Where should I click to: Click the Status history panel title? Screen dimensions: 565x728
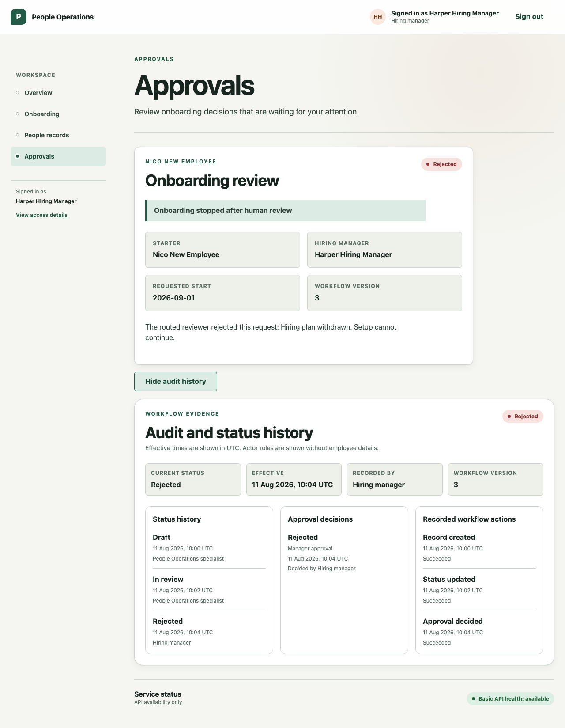click(x=177, y=519)
